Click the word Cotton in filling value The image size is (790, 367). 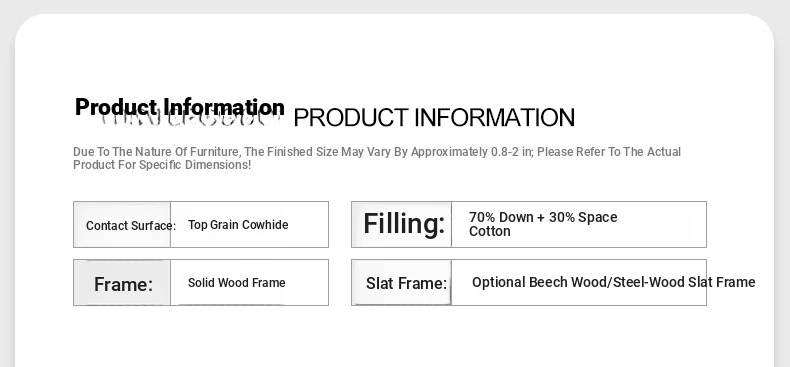pos(490,231)
